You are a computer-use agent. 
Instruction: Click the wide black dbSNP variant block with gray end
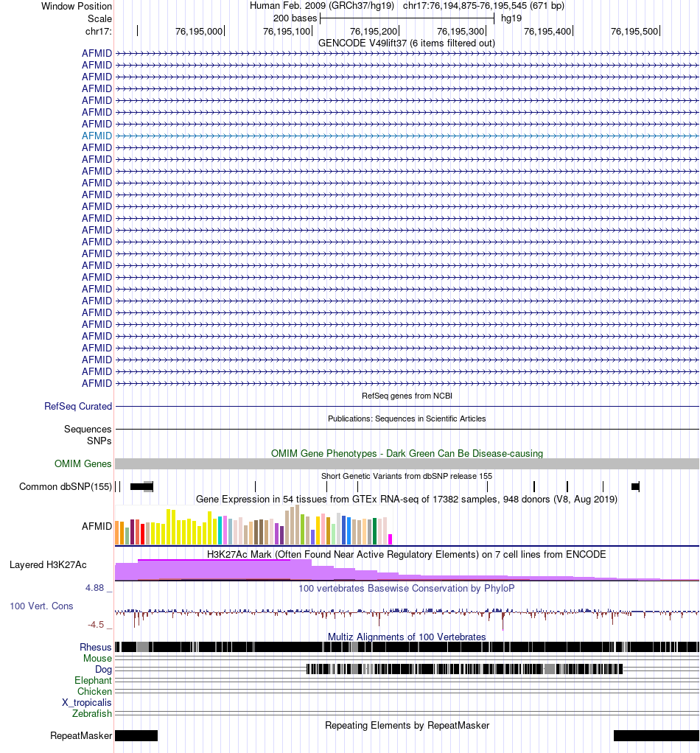pyautogui.click(x=141, y=486)
